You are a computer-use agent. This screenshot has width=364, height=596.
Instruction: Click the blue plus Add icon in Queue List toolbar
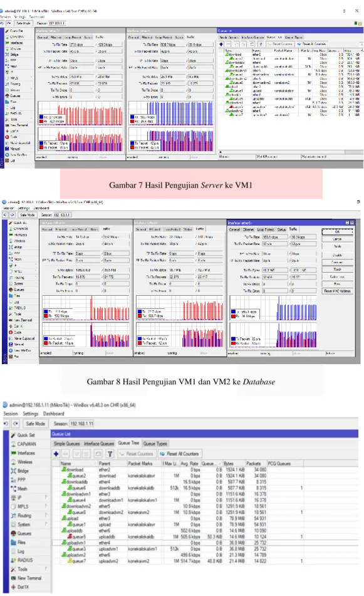click(56, 454)
